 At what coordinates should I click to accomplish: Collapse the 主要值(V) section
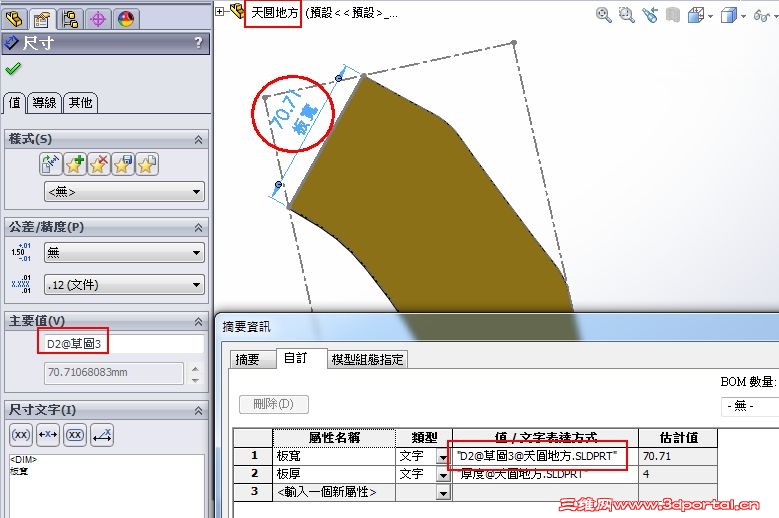(198, 321)
